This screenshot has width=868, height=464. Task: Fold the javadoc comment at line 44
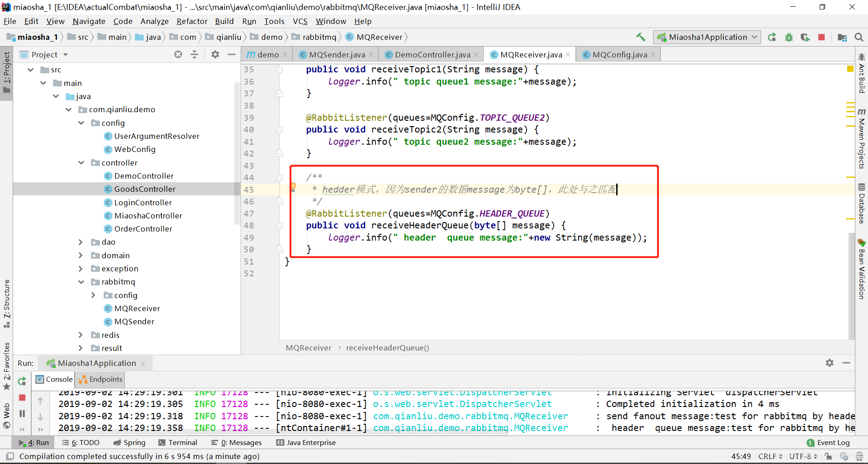coord(279,177)
